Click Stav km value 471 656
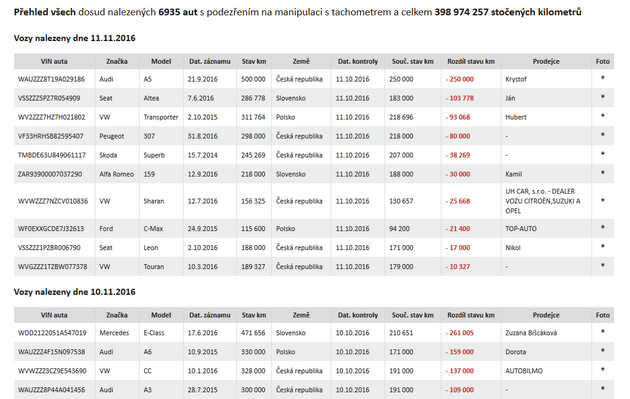The width and height of the screenshot is (630, 399). coord(253,333)
